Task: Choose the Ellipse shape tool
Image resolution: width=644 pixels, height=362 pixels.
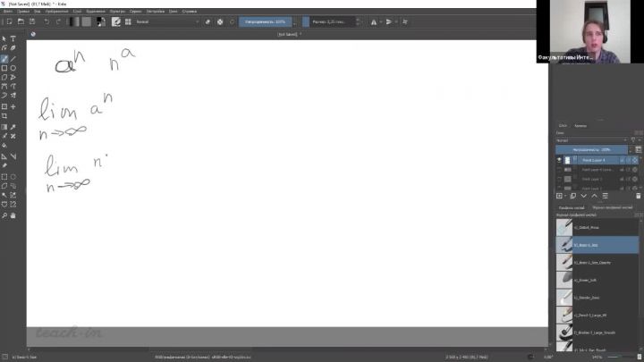Action: 13,68
